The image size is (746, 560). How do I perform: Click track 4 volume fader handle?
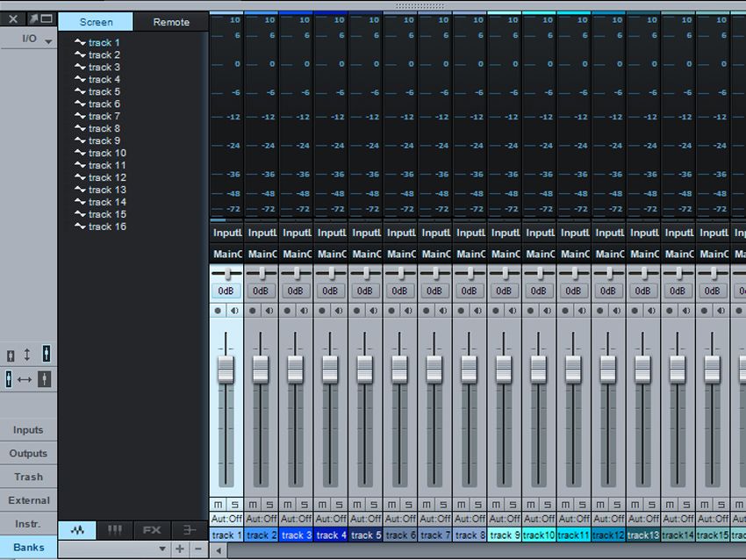click(330, 370)
